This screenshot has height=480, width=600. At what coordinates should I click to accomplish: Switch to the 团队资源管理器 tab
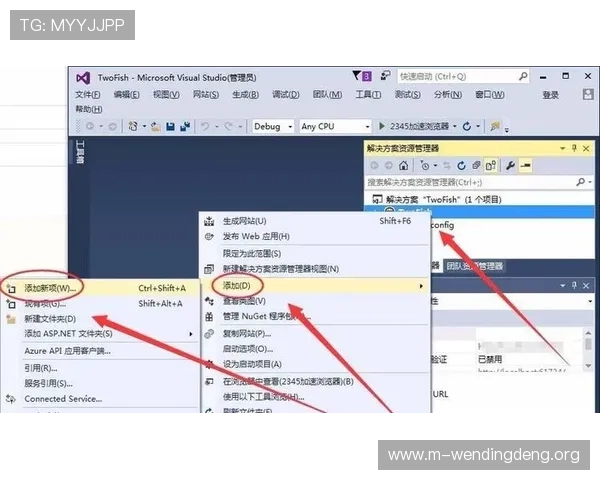coord(474,266)
